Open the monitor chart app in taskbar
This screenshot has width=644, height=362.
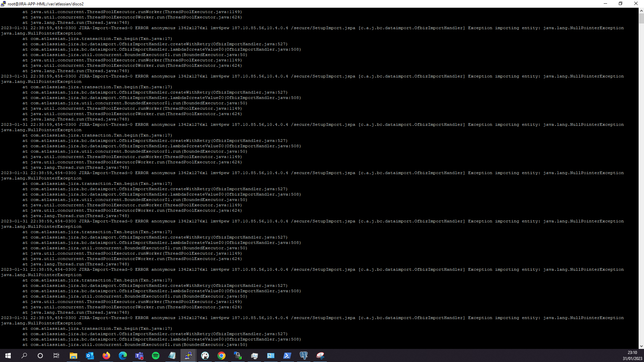pos(254,356)
